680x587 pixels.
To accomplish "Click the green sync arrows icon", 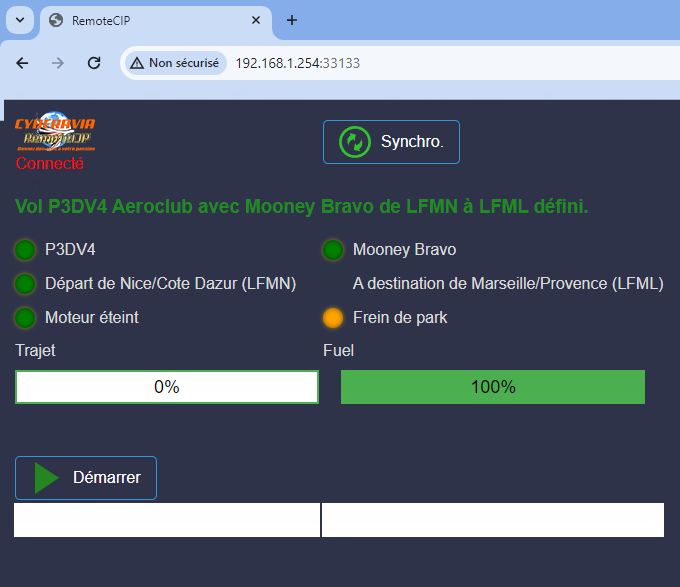I will (x=355, y=142).
